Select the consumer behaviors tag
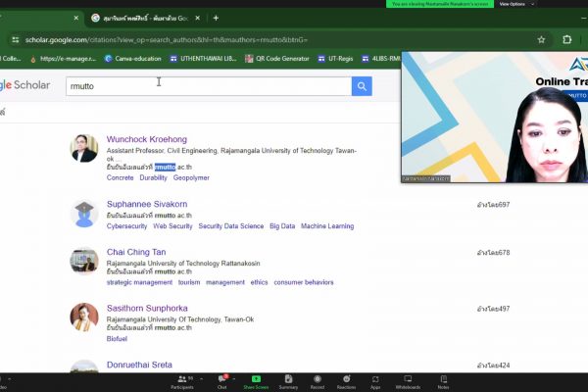This screenshot has height=392, width=588. [x=304, y=282]
